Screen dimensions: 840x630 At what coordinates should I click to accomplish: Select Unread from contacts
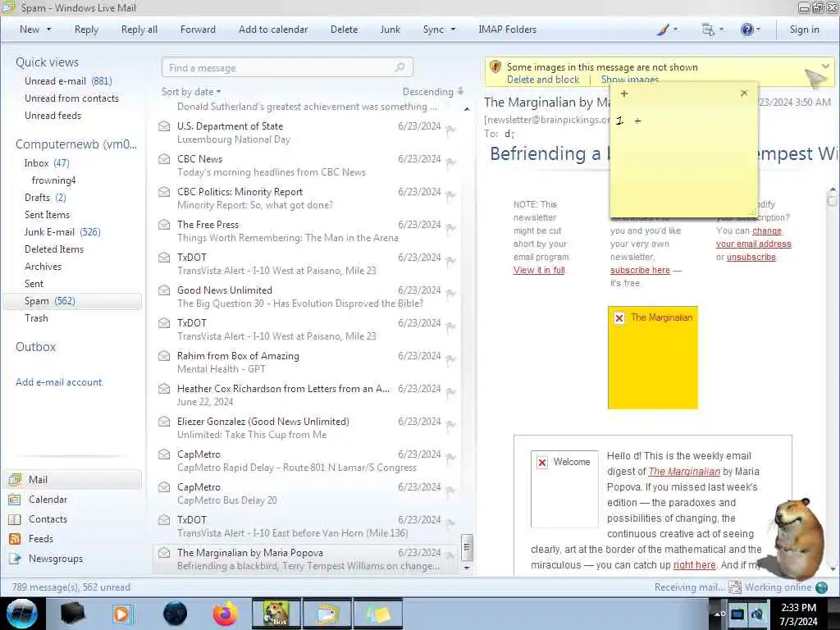point(71,98)
